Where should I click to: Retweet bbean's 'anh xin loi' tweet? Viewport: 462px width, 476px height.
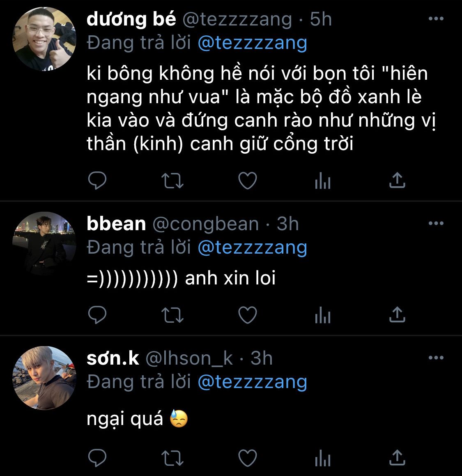172,315
